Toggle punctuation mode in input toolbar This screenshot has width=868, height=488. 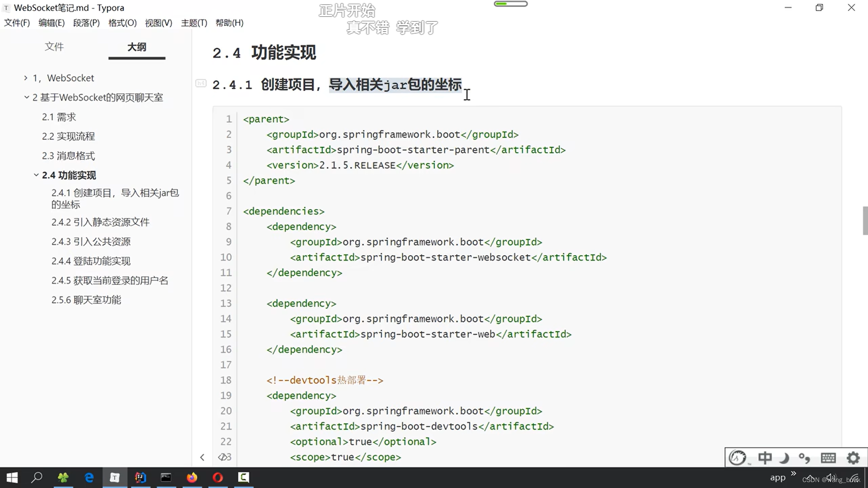(x=805, y=457)
